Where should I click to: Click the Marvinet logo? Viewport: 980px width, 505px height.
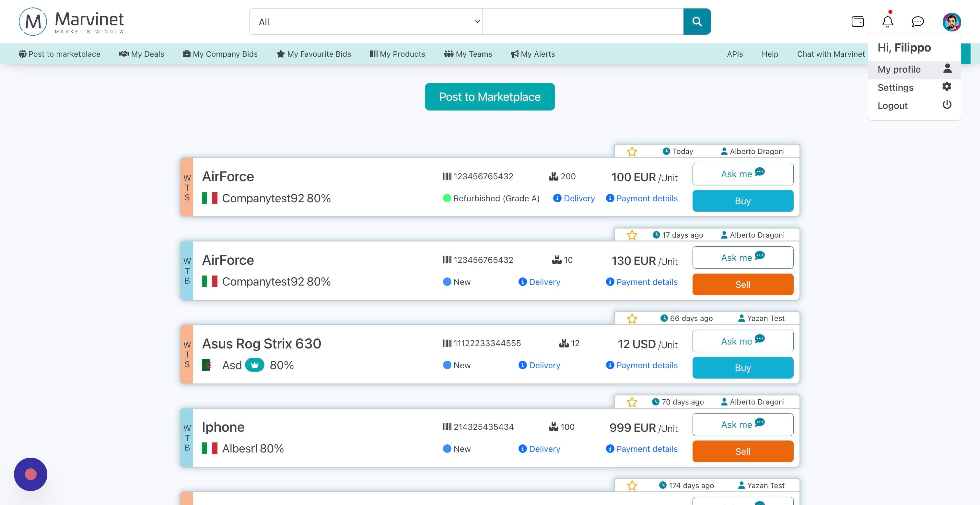tap(71, 22)
